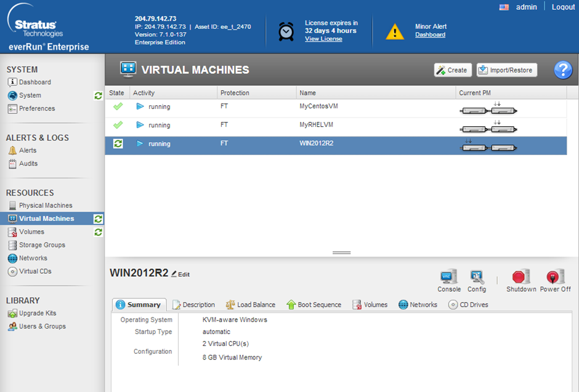Click the US flag language icon
Image resolution: width=579 pixels, height=392 pixels.
coord(504,7)
